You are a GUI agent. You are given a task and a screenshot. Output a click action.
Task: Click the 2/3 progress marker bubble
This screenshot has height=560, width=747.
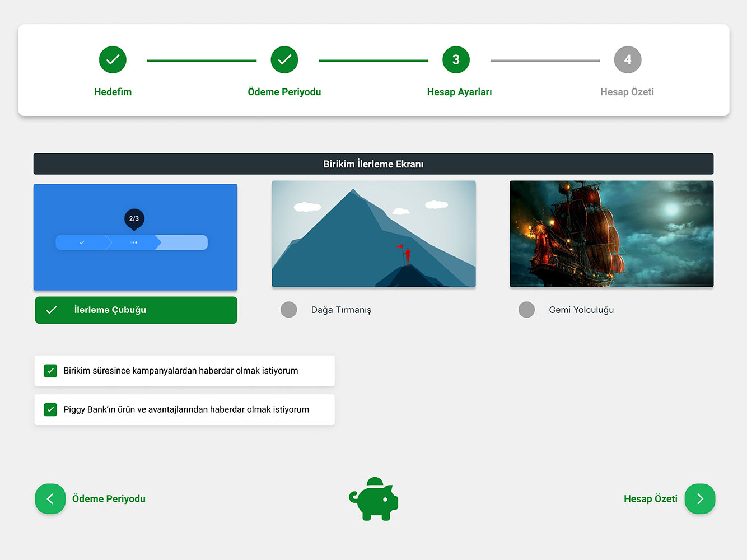click(x=134, y=219)
